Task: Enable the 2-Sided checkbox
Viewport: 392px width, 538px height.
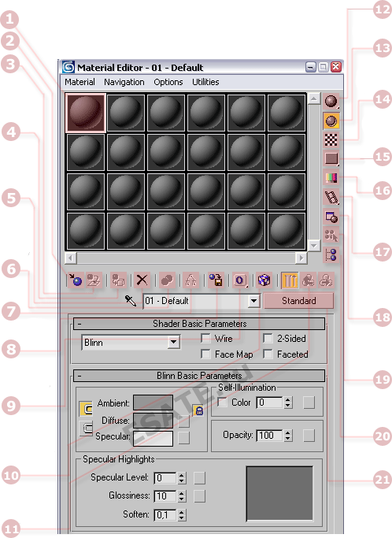Action: click(x=268, y=338)
